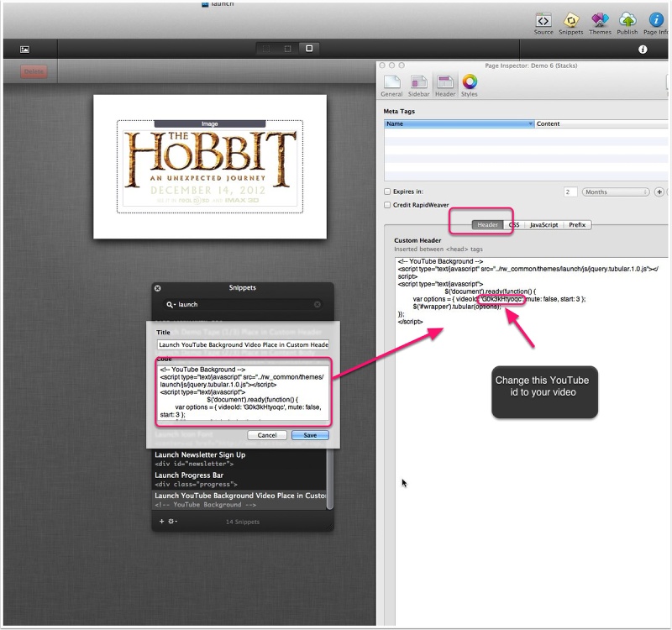Enable the Credit RapidWeaver checkbox
Viewport: 672px width, 630px height.
387,205
